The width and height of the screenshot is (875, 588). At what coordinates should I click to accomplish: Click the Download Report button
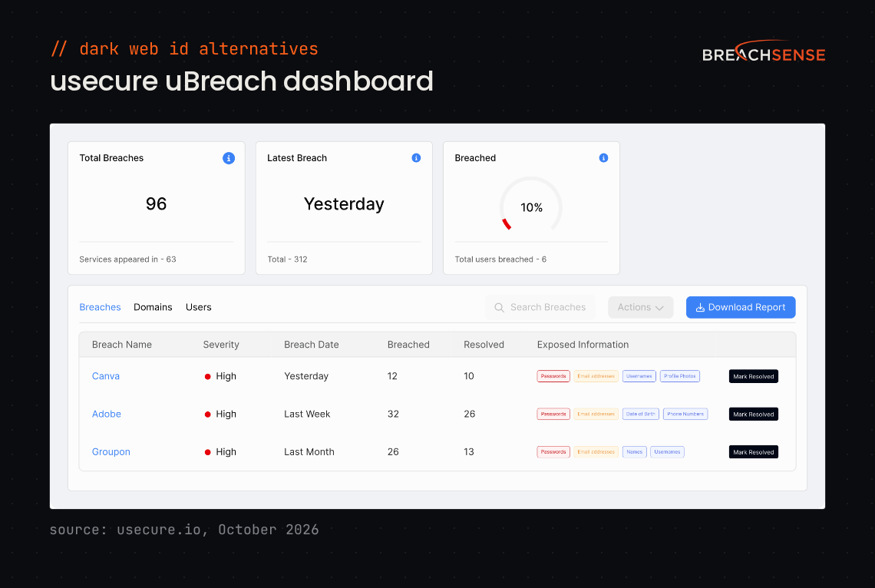pyautogui.click(x=741, y=307)
